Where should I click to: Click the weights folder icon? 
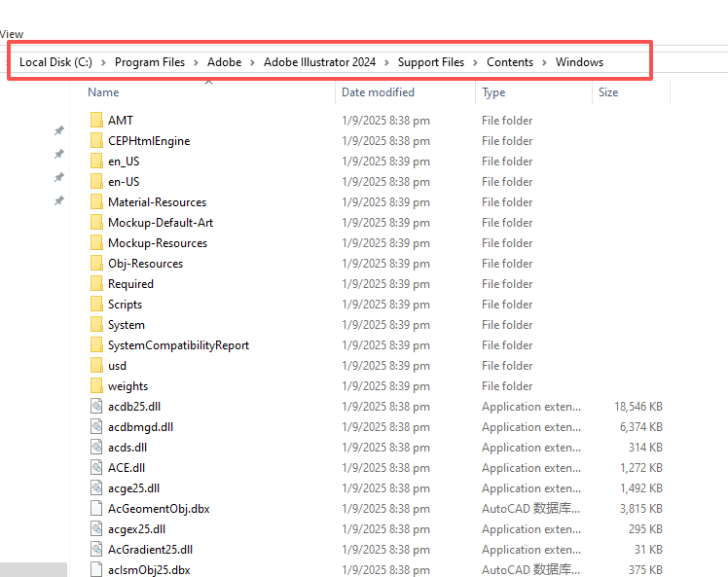coord(95,386)
